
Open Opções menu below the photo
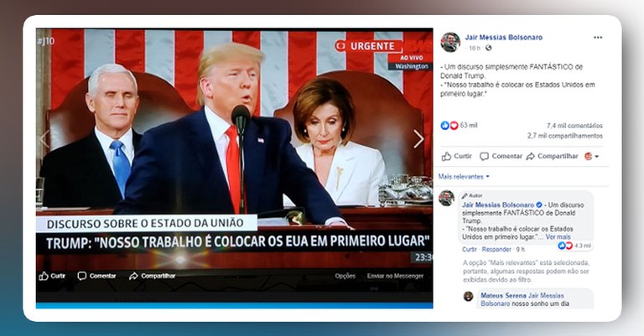[345, 277]
